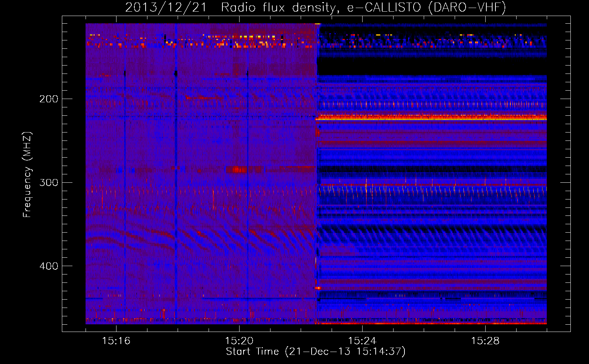Click the 'Start Time (21-Dec-13 15:14:37)' axis label

(316, 352)
